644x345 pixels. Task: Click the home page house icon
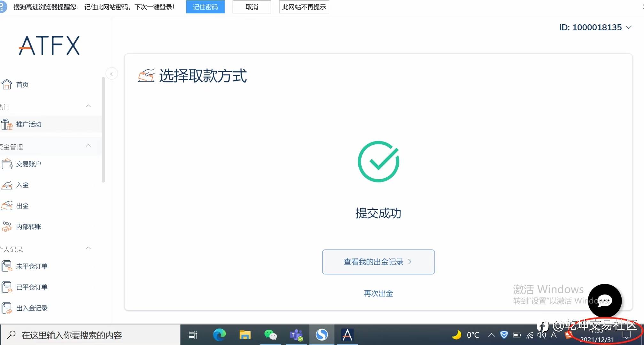[7, 84]
